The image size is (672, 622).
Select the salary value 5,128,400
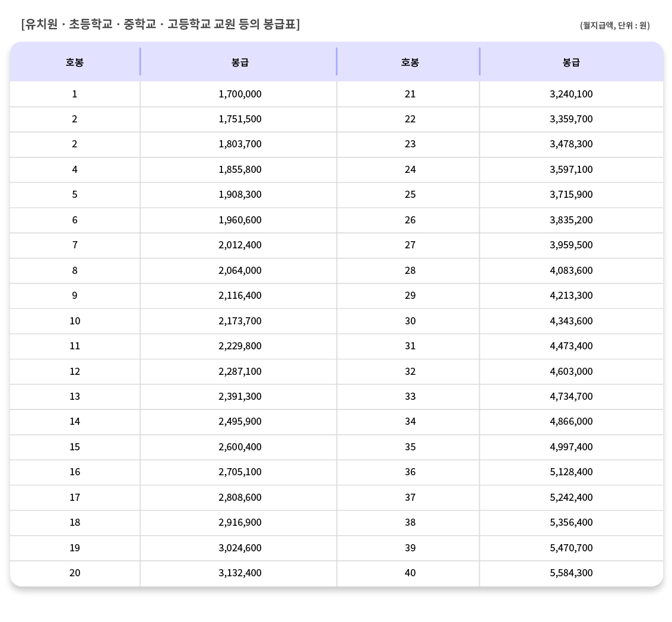click(x=571, y=472)
